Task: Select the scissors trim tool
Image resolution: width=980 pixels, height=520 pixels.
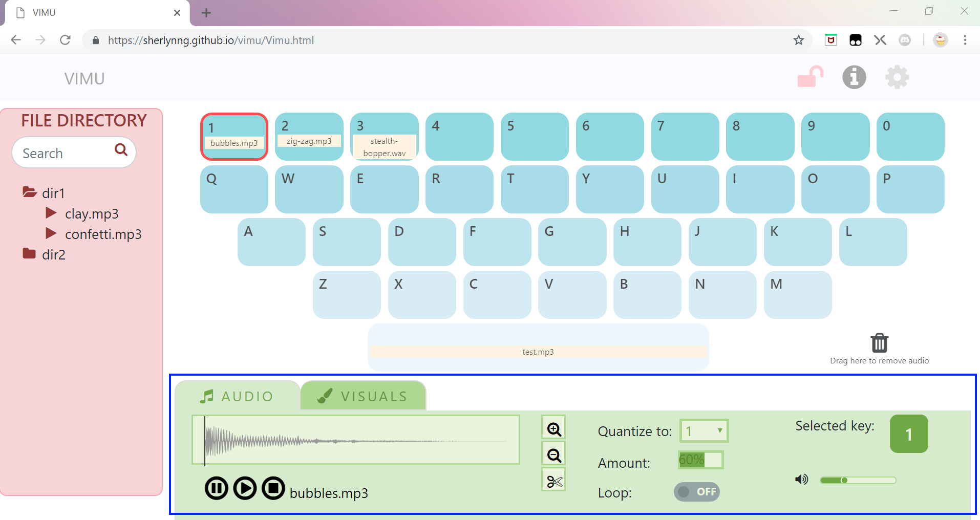Action: point(553,480)
